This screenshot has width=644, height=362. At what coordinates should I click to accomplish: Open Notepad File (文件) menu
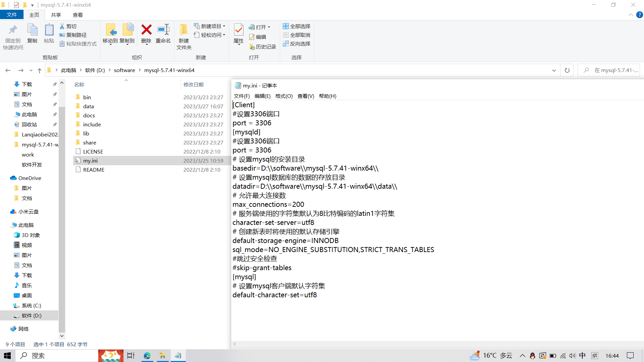tap(241, 96)
